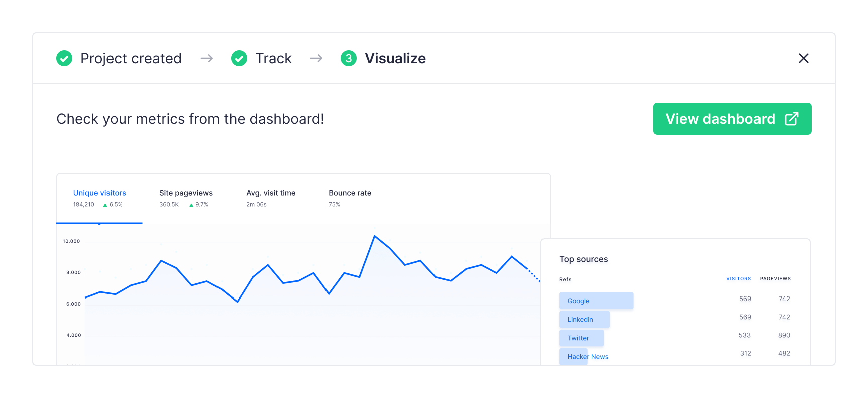Image resolution: width=868 pixels, height=398 pixels.
Task: Click the Check your metrics heading text
Action: point(190,119)
